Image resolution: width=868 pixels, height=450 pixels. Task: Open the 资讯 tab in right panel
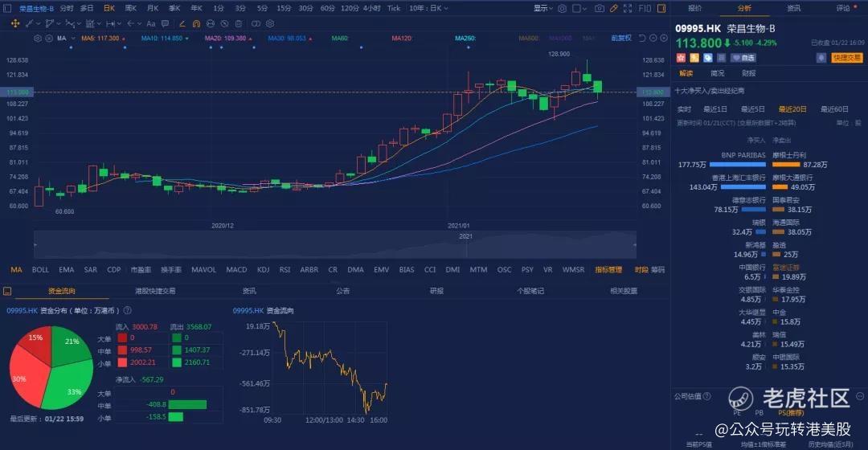pyautogui.click(x=794, y=8)
